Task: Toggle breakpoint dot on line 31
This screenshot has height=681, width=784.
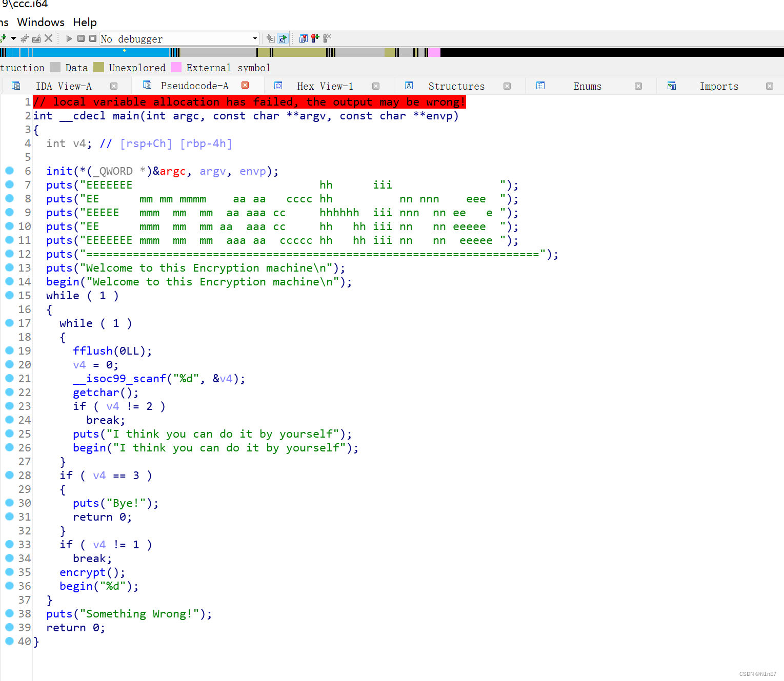Action: [9, 516]
